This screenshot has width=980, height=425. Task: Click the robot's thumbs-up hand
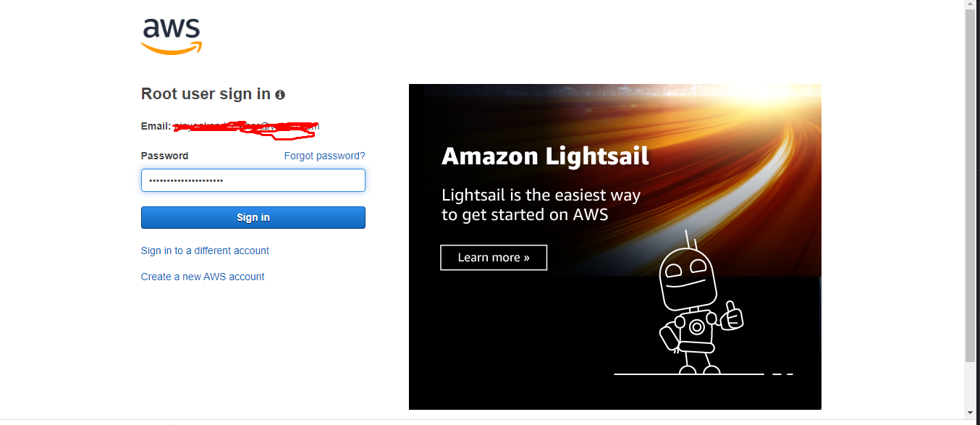point(732,316)
